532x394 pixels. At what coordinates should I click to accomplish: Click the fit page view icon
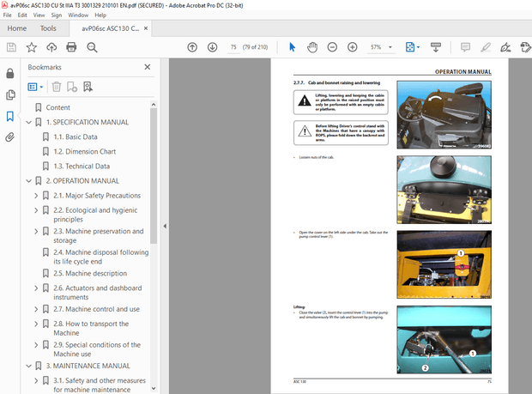coord(410,47)
